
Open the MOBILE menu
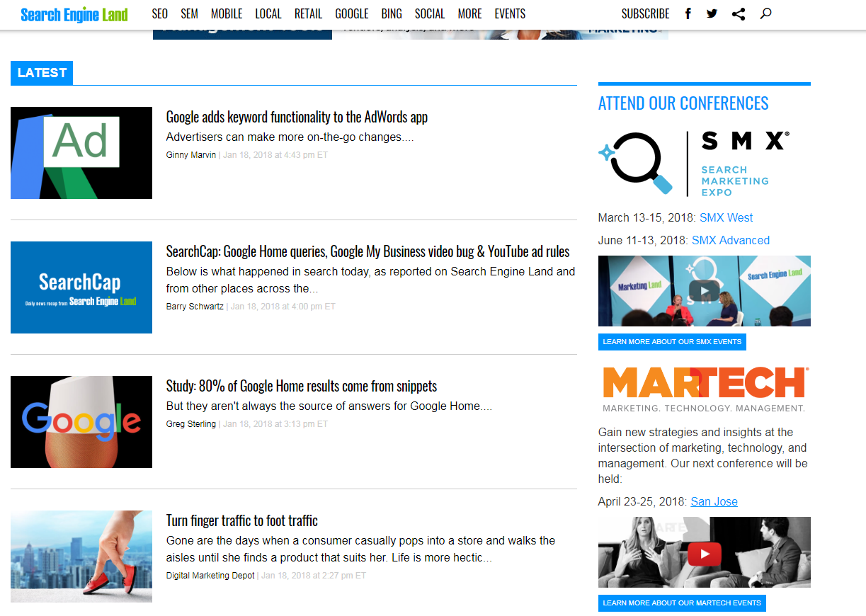pyautogui.click(x=227, y=13)
